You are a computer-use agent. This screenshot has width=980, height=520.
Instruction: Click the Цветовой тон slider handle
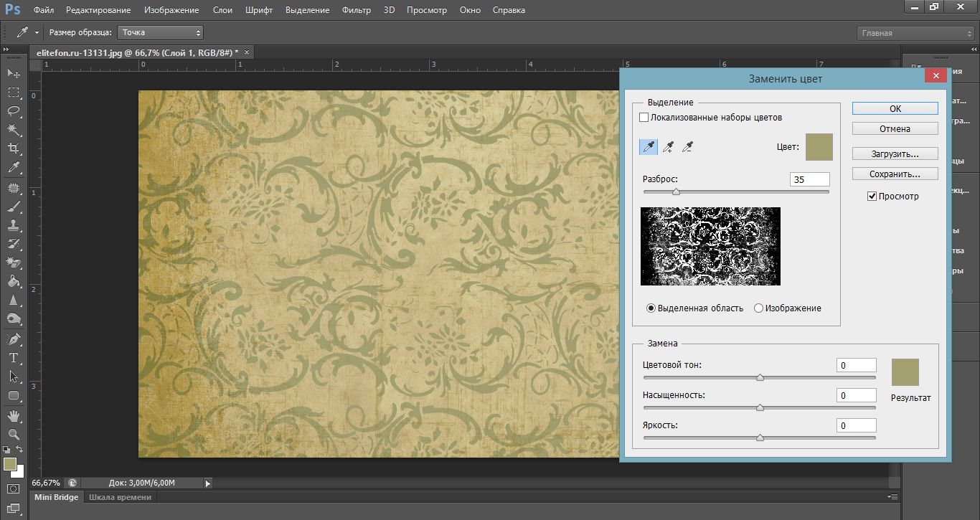click(760, 377)
